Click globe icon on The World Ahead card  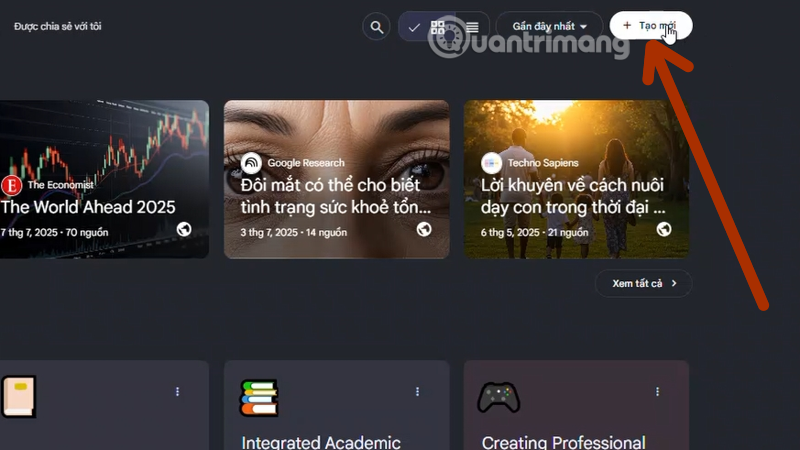tap(184, 230)
